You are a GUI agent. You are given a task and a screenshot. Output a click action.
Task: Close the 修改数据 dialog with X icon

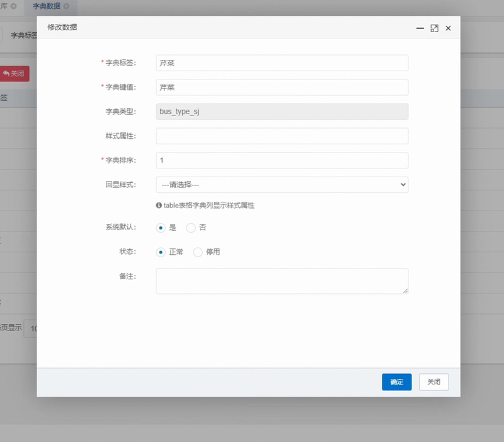pos(449,28)
